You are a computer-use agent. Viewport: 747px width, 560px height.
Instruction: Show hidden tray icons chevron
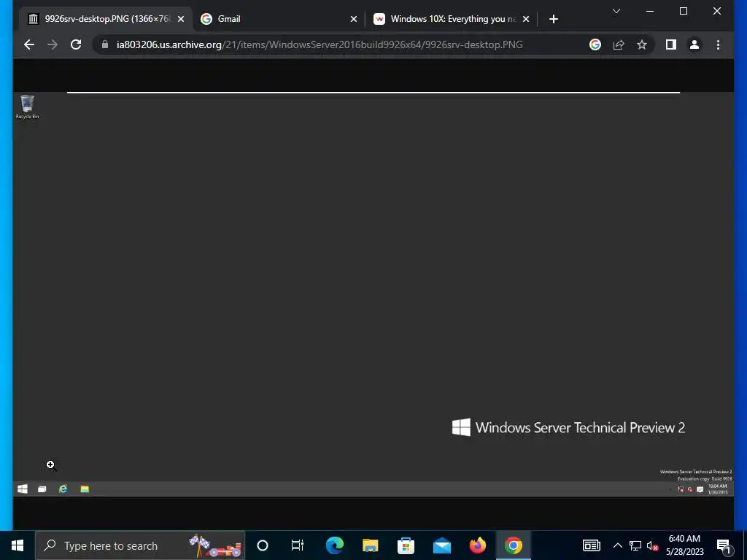coord(617,545)
